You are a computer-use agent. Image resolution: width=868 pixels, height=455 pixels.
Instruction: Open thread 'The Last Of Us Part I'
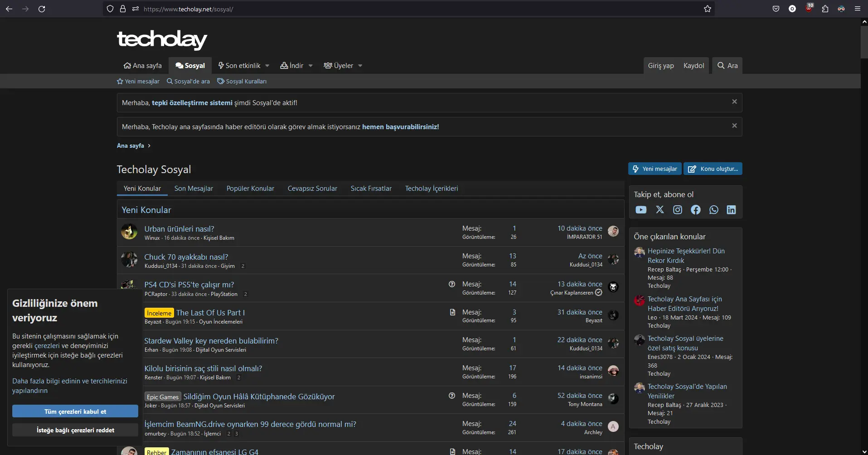coord(210,313)
